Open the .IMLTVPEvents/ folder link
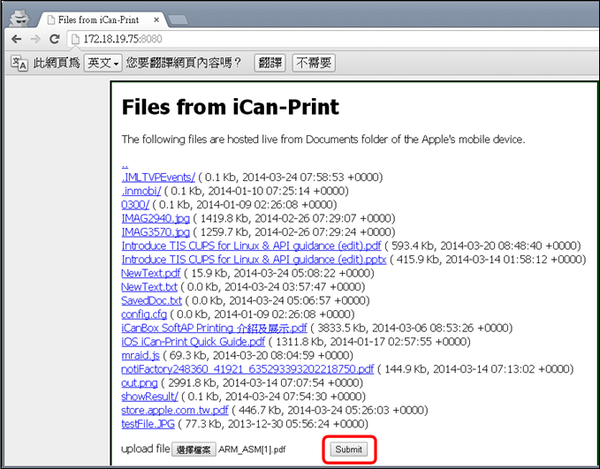Image resolution: width=600 pixels, height=469 pixels. tap(158, 177)
